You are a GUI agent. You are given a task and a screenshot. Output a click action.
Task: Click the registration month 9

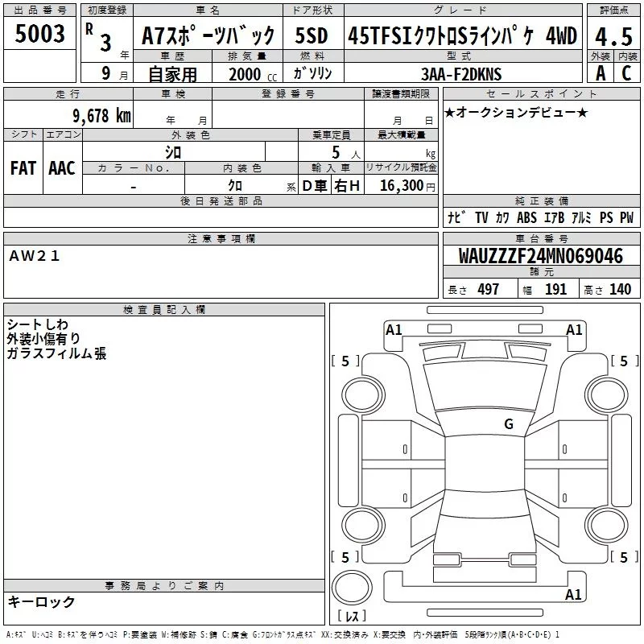click(x=106, y=73)
